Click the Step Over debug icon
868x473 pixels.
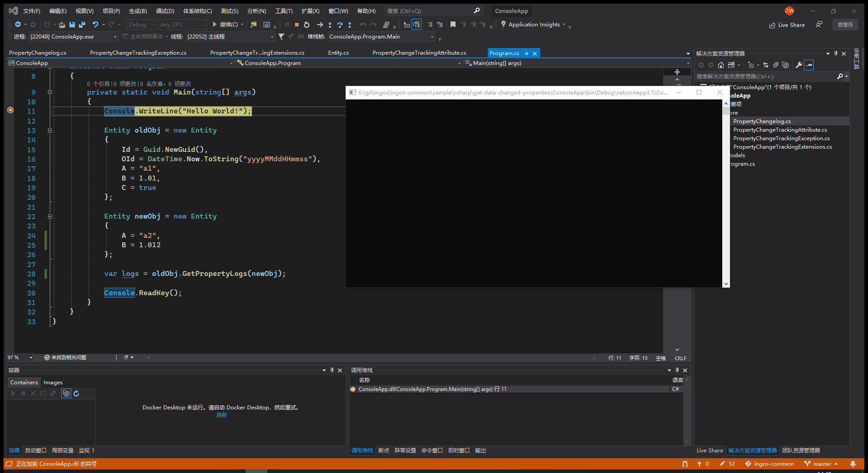[340, 25]
